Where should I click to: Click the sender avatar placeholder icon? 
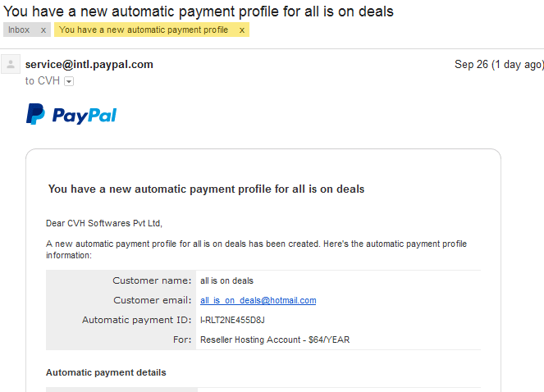(x=11, y=64)
